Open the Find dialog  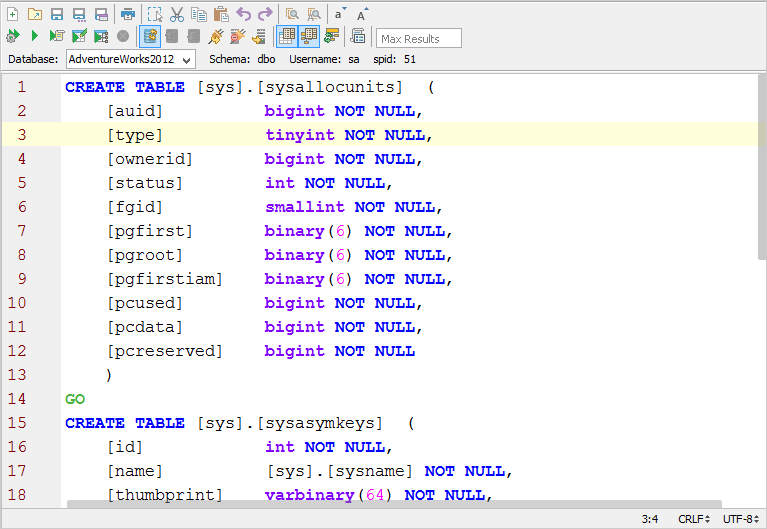pos(292,15)
